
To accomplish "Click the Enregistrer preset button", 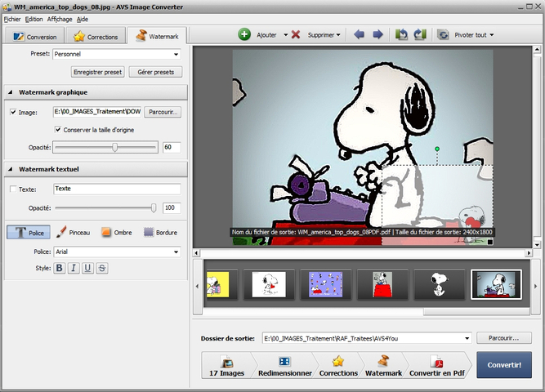I will 98,72.
